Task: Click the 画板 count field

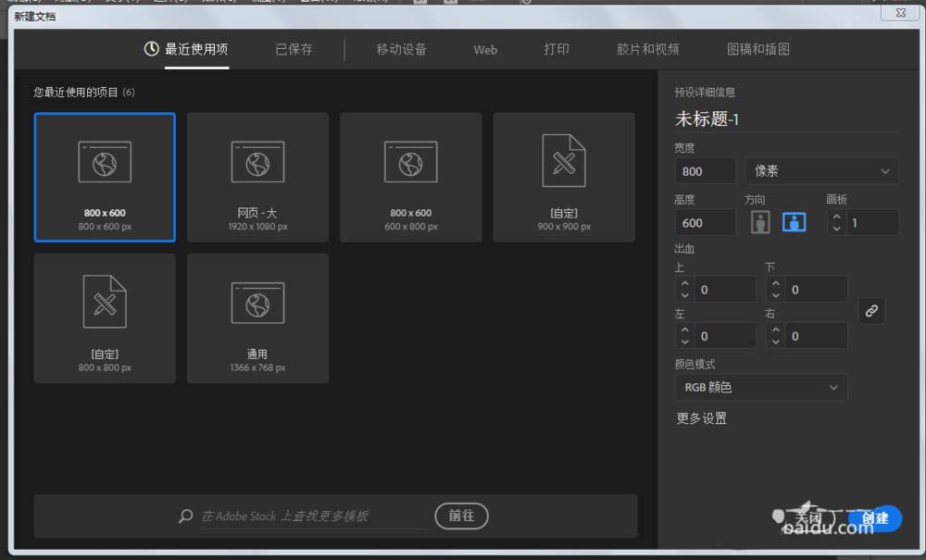Action: [872, 223]
